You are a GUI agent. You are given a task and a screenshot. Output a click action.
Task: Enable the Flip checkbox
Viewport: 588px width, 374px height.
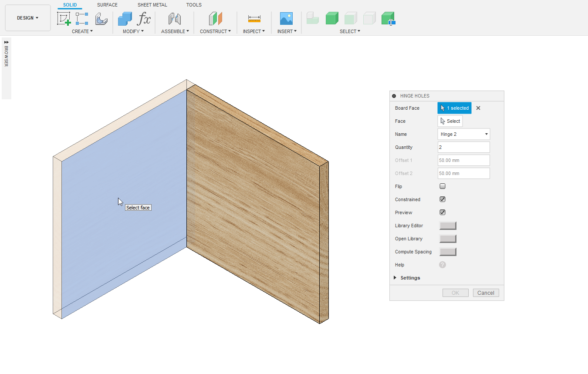443,186
